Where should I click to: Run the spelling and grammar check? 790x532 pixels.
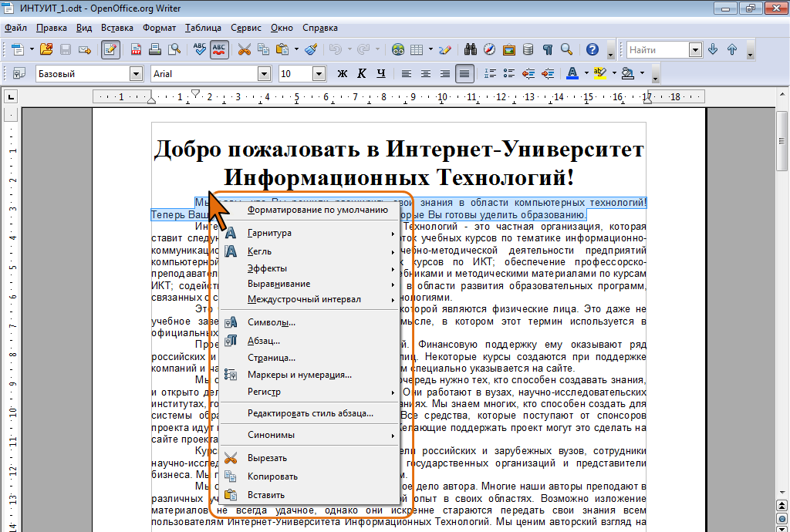[x=200, y=49]
